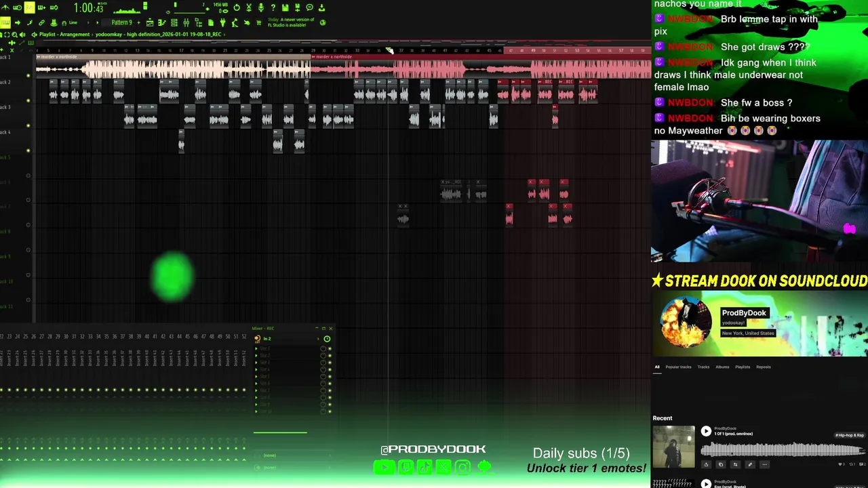Click the more options dots under track
The image size is (868, 488).
coord(764,464)
